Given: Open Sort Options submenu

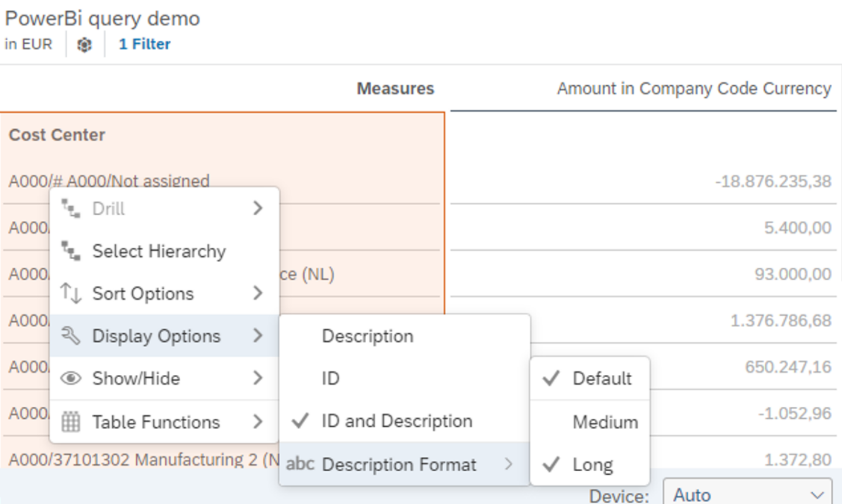Looking at the screenshot, I should 164,294.
